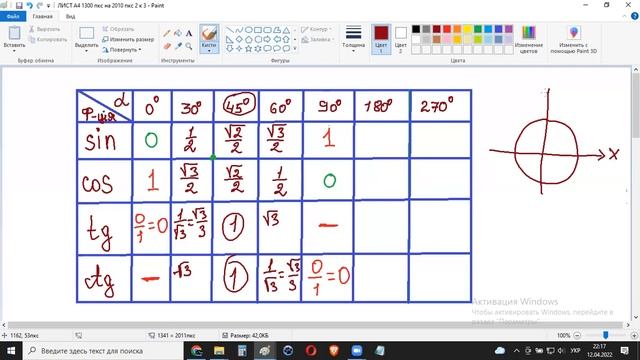Open the shape Fill (Заливка) dropdown
Image resolution: width=640 pixels, height=360 pixels.
(318, 40)
